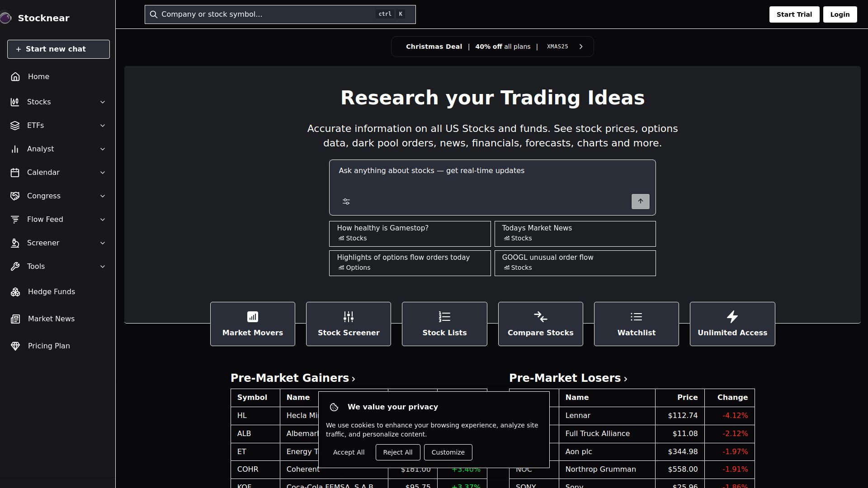The height and width of the screenshot is (488, 868).
Task: Go to Market News page
Action: coord(51,319)
